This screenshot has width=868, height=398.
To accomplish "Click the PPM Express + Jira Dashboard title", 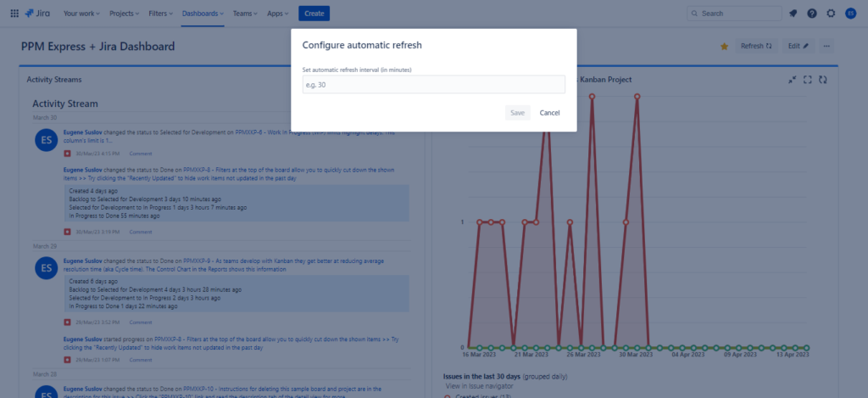I will [x=98, y=47].
